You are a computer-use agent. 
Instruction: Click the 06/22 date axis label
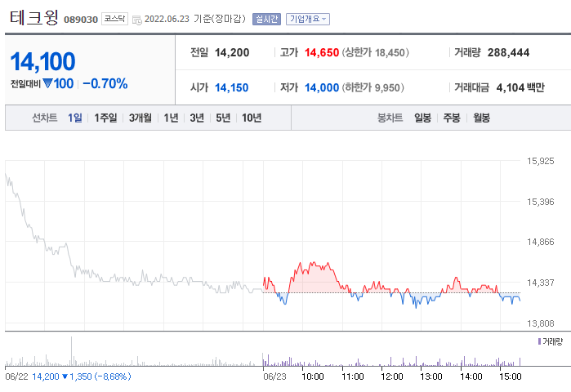(x=16, y=376)
